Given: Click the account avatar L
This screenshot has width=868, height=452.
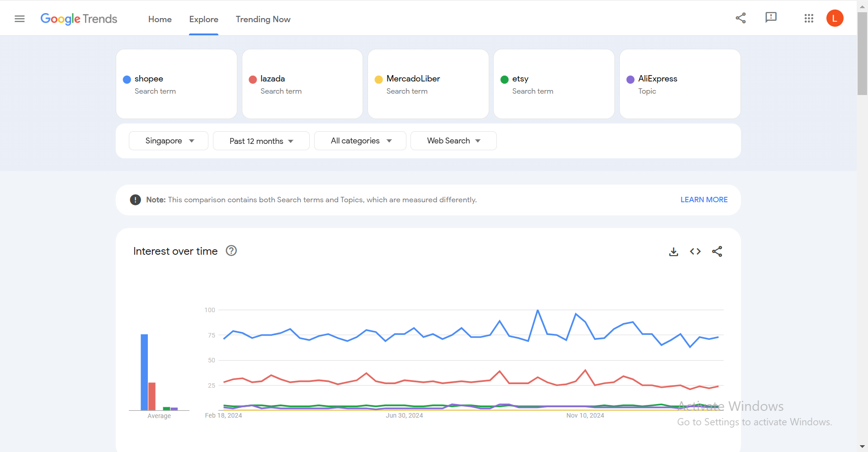Looking at the screenshot, I should click(835, 19).
